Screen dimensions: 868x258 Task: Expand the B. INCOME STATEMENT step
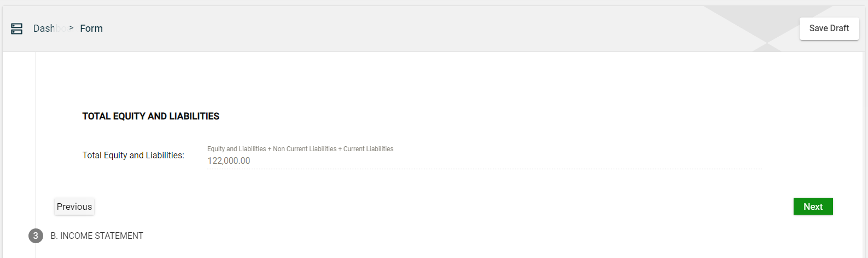97,236
